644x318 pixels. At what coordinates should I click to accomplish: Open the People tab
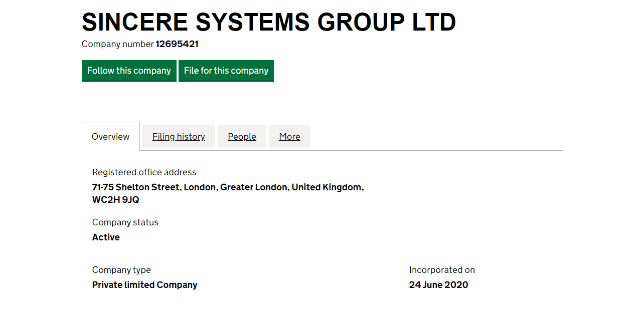point(242,137)
